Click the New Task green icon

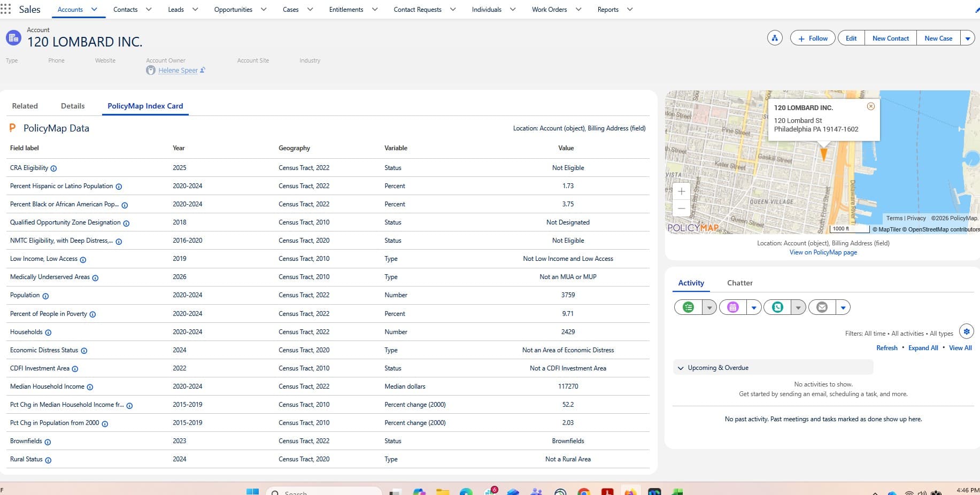pos(688,307)
